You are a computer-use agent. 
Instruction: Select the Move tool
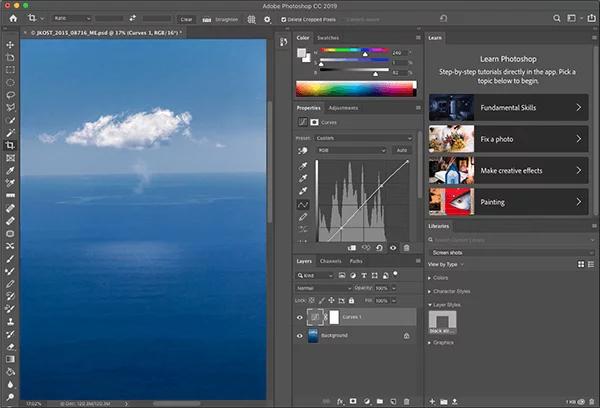pyautogui.click(x=10, y=45)
